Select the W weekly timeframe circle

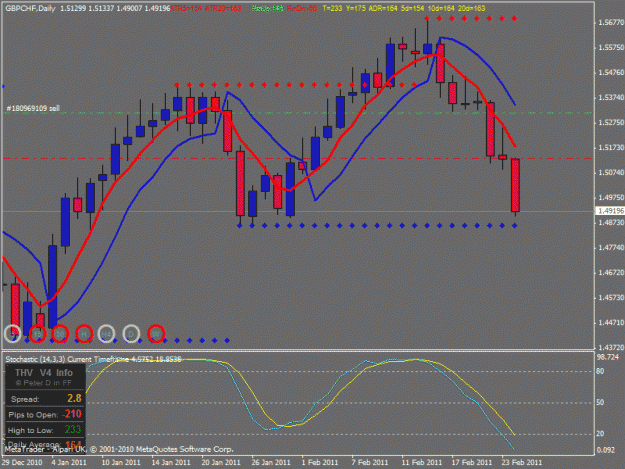click(x=156, y=334)
